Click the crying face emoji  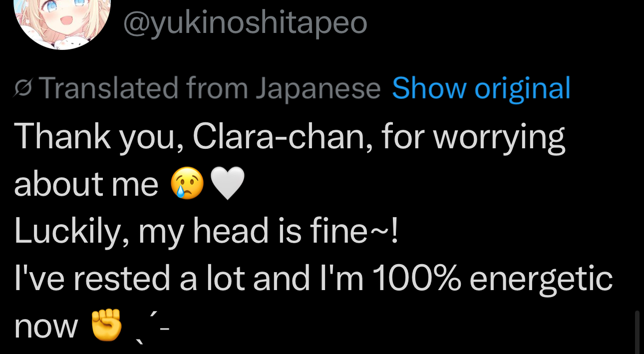[x=187, y=183]
